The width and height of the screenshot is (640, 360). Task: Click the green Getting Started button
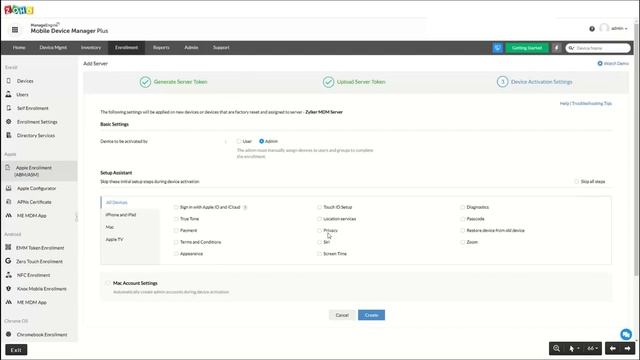pyautogui.click(x=527, y=48)
